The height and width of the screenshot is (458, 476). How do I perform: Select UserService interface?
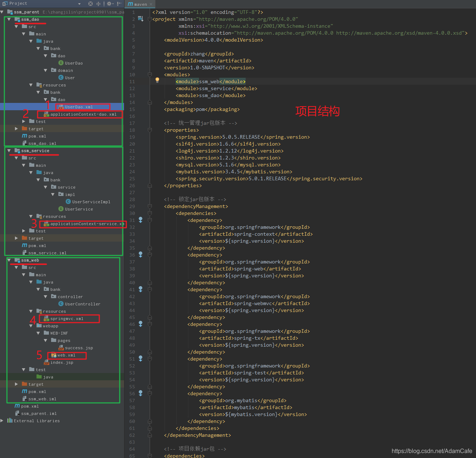pos(76,209)
